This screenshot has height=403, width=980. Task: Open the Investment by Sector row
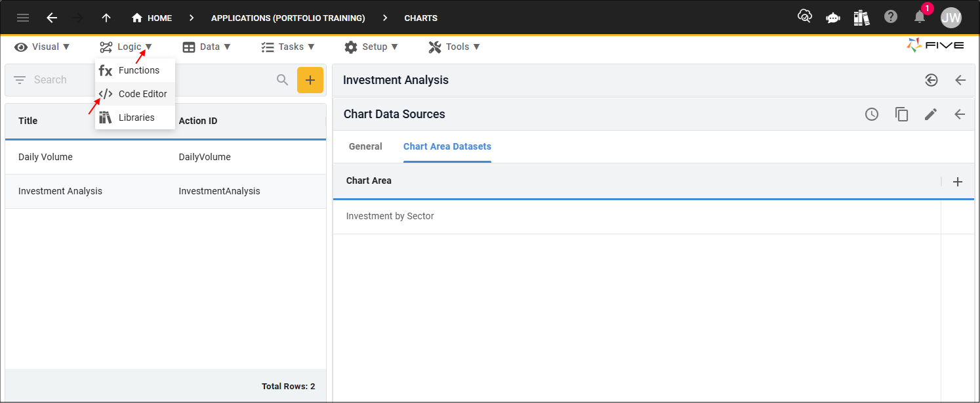[653, 216]
